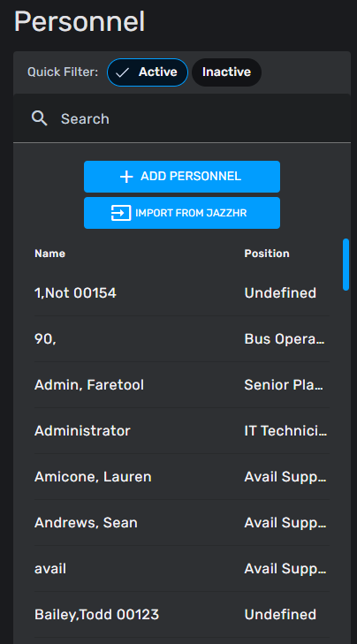Enable the Inactive quick filter chip
Viewport: 357px width, 644px height.
(226, 72)
